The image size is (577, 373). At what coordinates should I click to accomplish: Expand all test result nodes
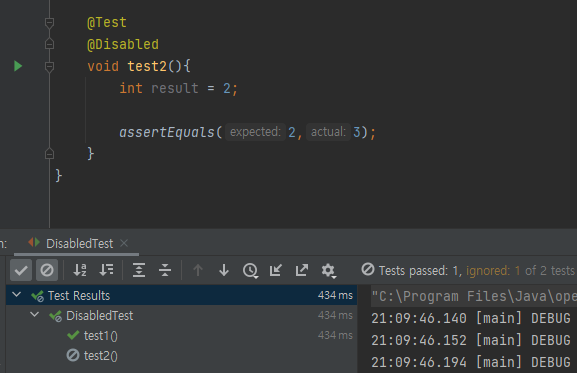(139, 270)
